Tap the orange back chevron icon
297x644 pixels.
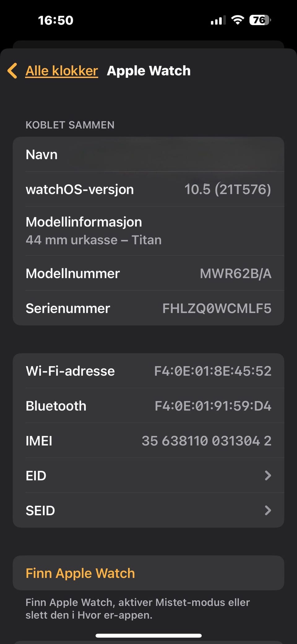(12, 71)
